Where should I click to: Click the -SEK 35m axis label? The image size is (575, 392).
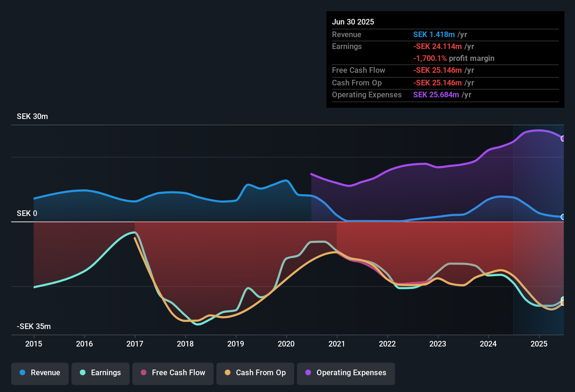coord(34,327)
